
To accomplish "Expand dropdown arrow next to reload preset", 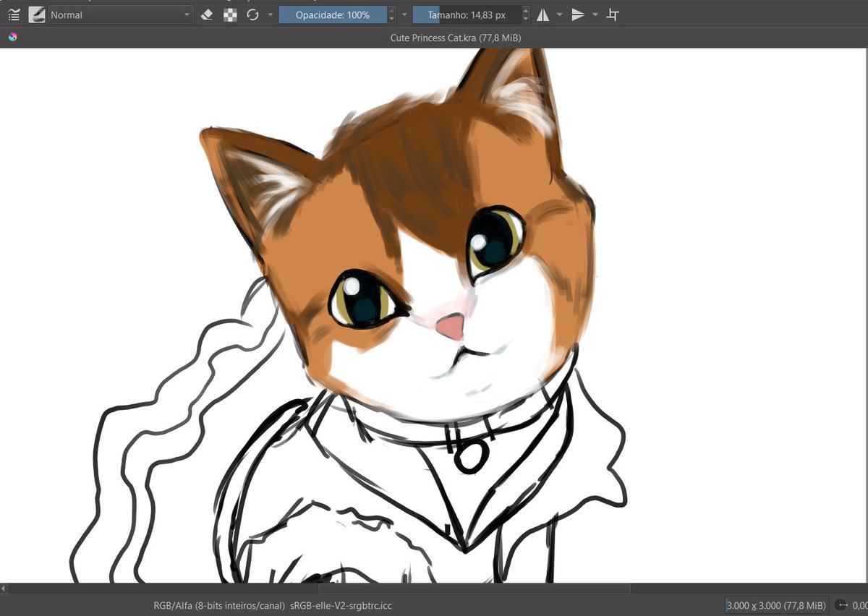I will click(271, 14).
